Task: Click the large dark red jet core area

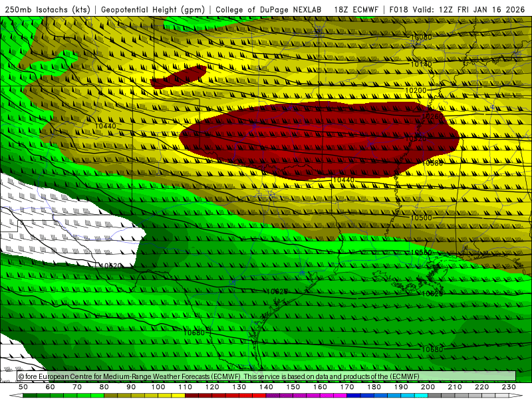Action: [319, 141]
